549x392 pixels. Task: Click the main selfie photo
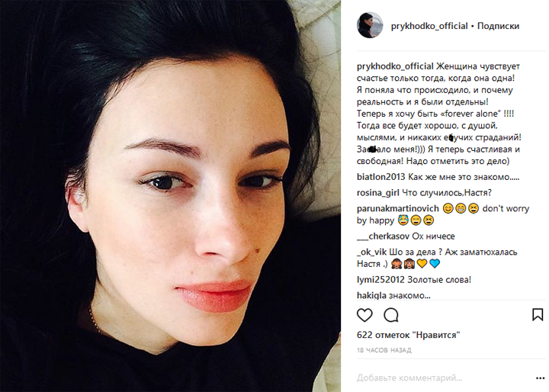tap(170, 196)
